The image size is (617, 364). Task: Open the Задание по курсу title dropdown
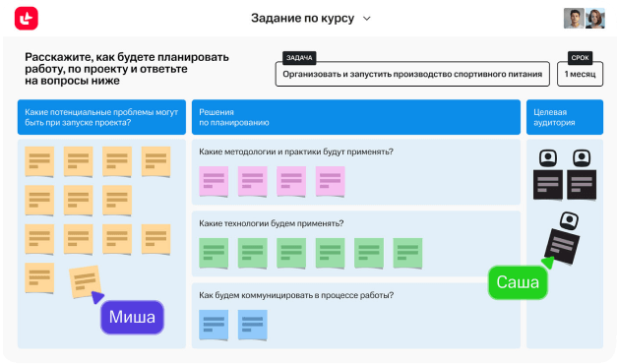310,18
